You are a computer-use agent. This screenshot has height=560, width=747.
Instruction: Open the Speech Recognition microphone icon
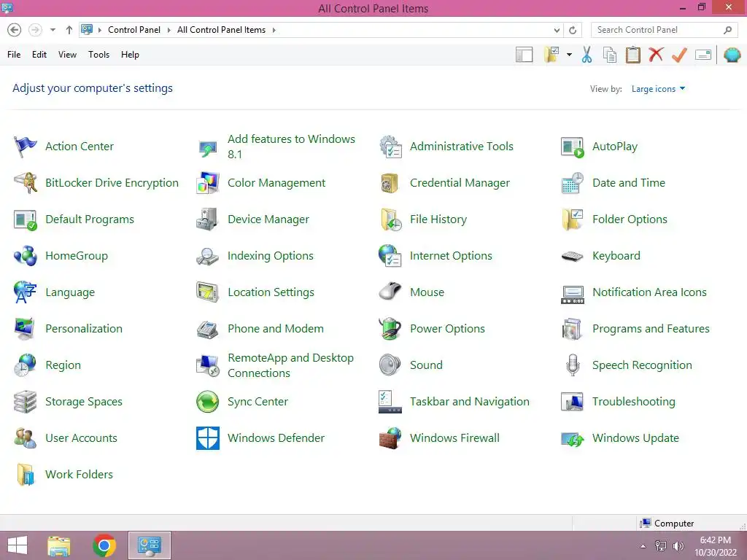[573, 365]
